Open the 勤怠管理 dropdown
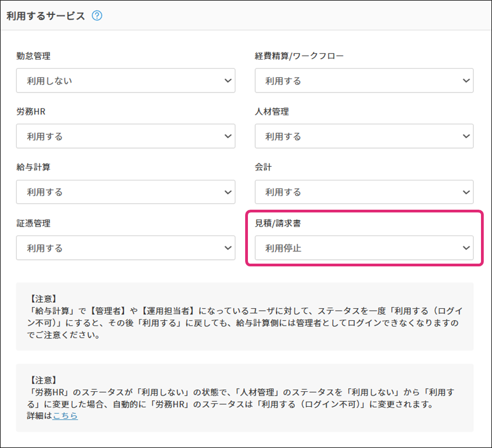Image resolution: width=492 pixels, height=448 pixels. (126, 81)
